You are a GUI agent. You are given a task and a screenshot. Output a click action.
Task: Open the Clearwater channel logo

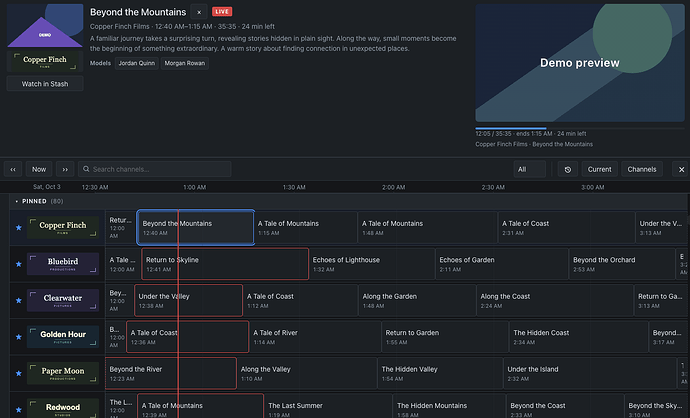pyautogui.click(x=63, y=301)
